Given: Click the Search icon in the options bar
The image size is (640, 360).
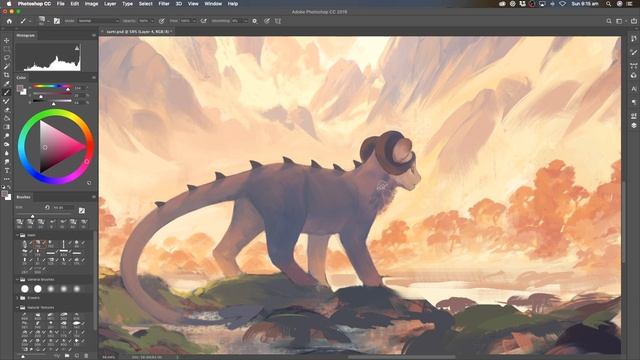Looking at the screenshot, I should (x=609, y=21).
